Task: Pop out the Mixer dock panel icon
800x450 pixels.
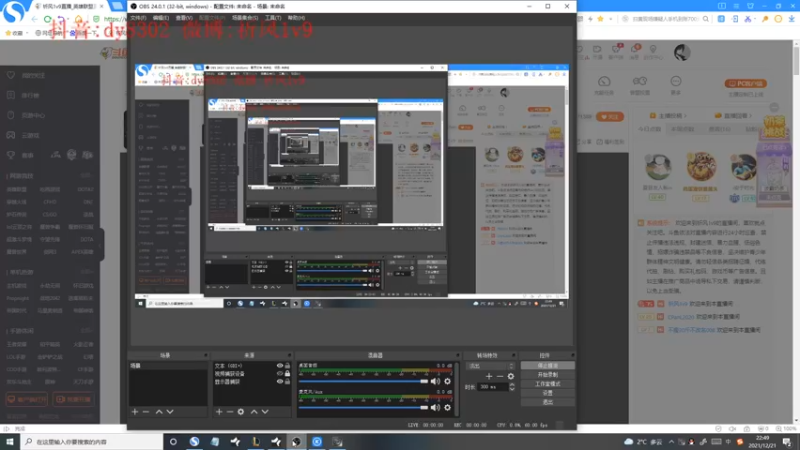Action: (457, 355)
